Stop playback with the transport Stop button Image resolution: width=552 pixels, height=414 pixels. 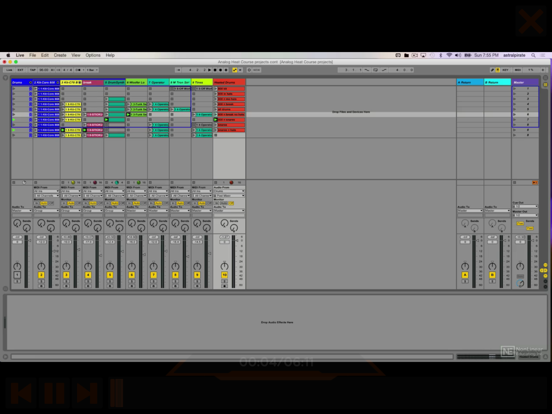click(215, 70)
